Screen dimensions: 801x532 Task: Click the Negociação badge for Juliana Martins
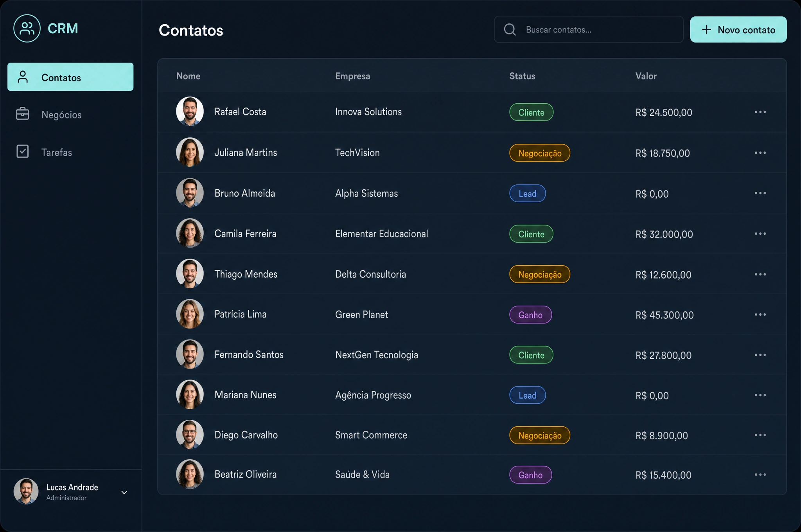pyautogui.click(x=540, y=153)
